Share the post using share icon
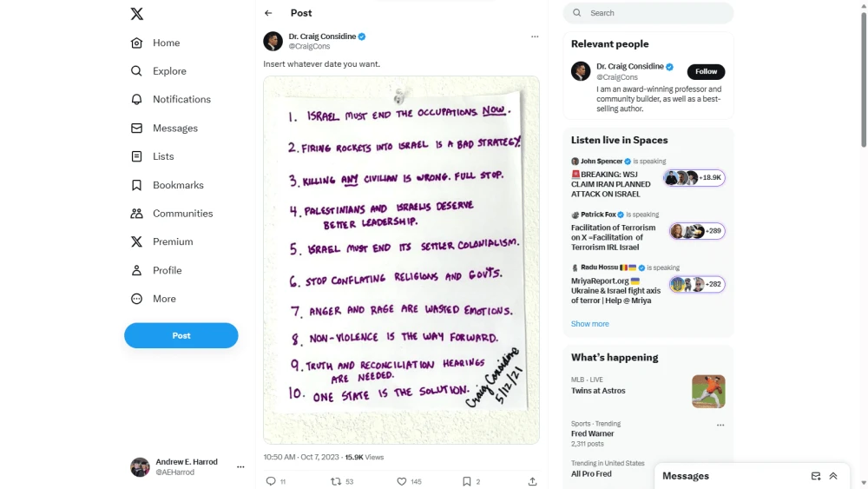This screenshot has width=868, height=489. click(x=532, y=481)
